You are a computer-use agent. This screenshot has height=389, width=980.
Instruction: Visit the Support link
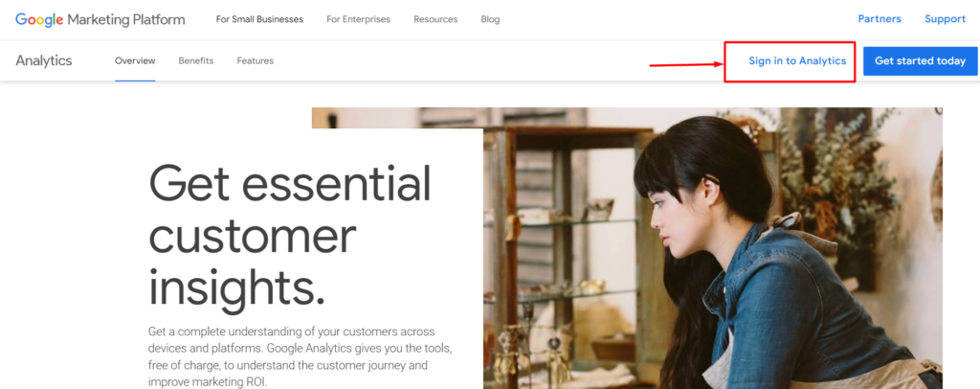(945, 19)
